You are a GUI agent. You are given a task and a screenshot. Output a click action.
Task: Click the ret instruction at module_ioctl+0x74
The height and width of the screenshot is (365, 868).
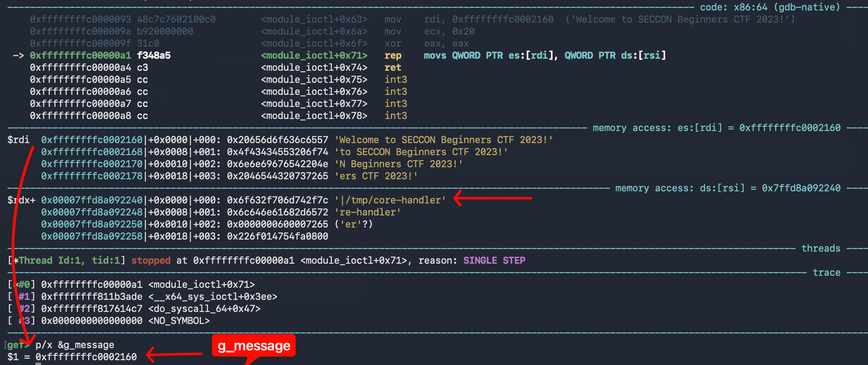tap(393, 68)
